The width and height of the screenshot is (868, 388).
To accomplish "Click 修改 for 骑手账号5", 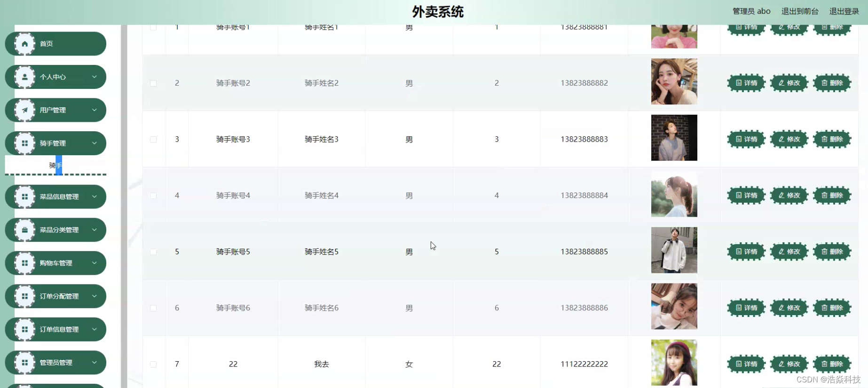I will pos(789,252).
